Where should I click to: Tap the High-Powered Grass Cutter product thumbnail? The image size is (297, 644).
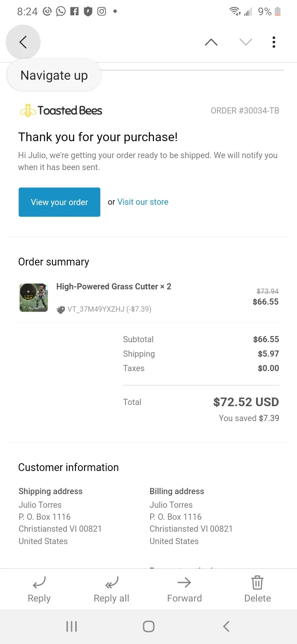34,298
